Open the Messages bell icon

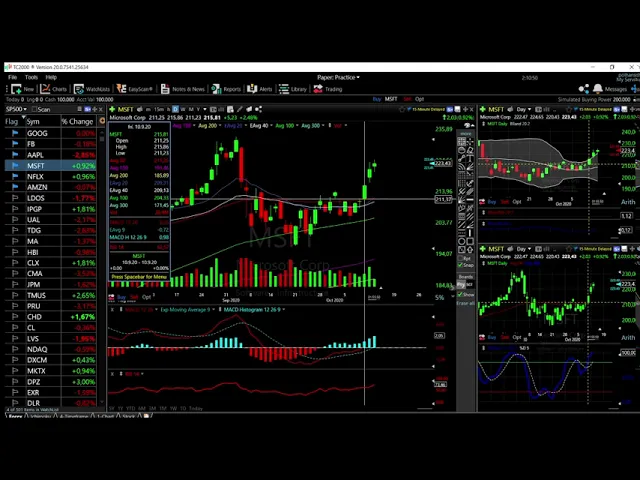tap(598, 89)
